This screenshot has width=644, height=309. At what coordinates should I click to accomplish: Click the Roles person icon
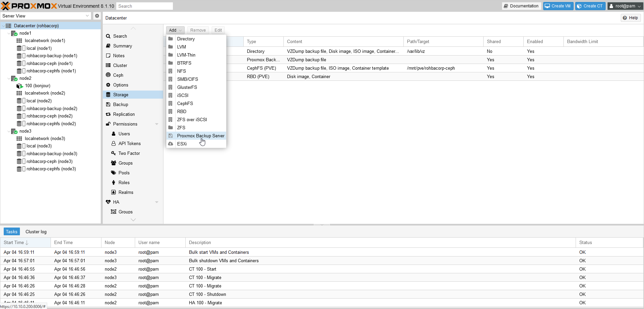tap(114, 182)
